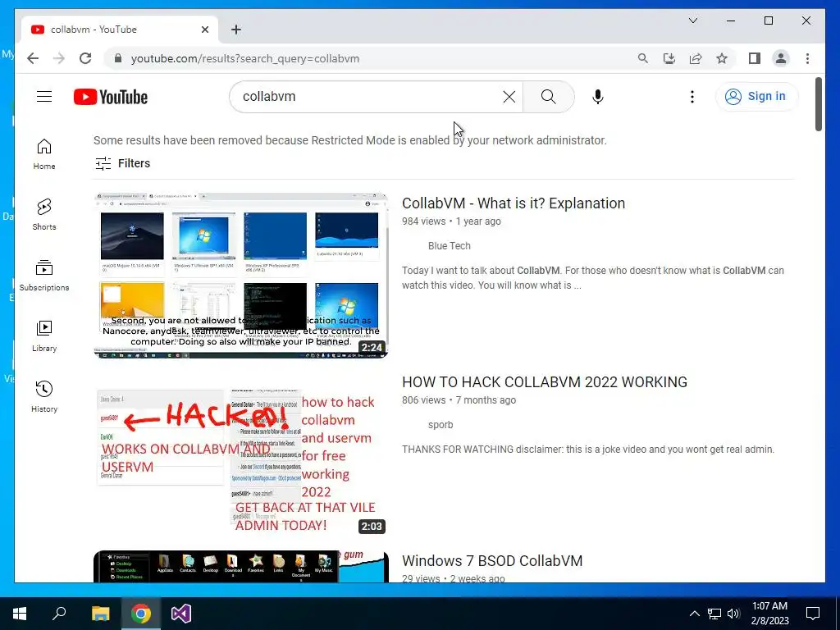View site info padlock icon

pyautogui.click(x=118, y=58)
